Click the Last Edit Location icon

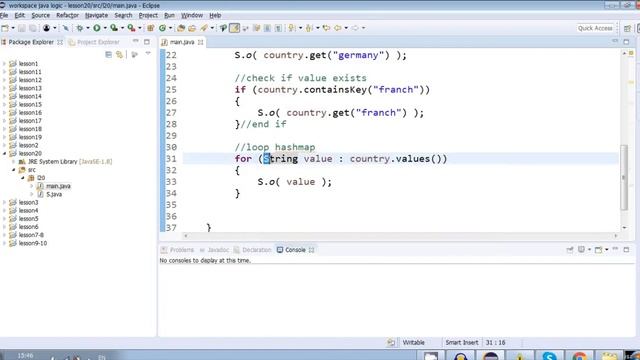[x=326, y=28]
